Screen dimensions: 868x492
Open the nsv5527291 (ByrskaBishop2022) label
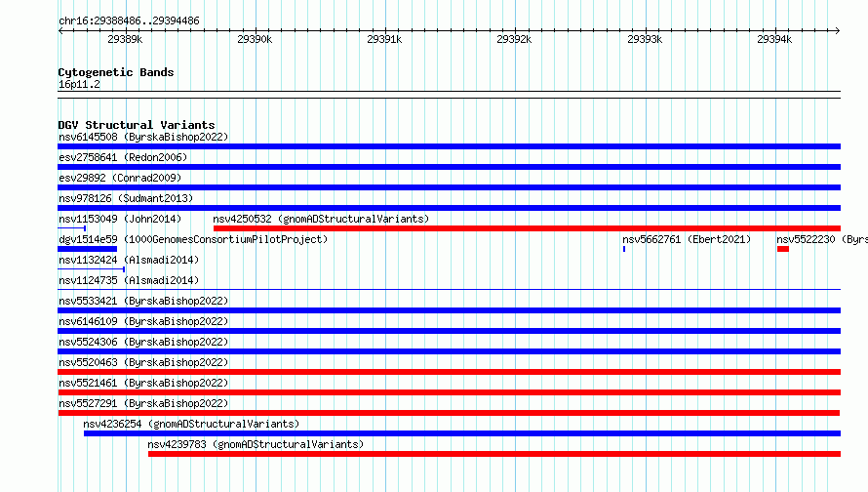click(143, 403)
